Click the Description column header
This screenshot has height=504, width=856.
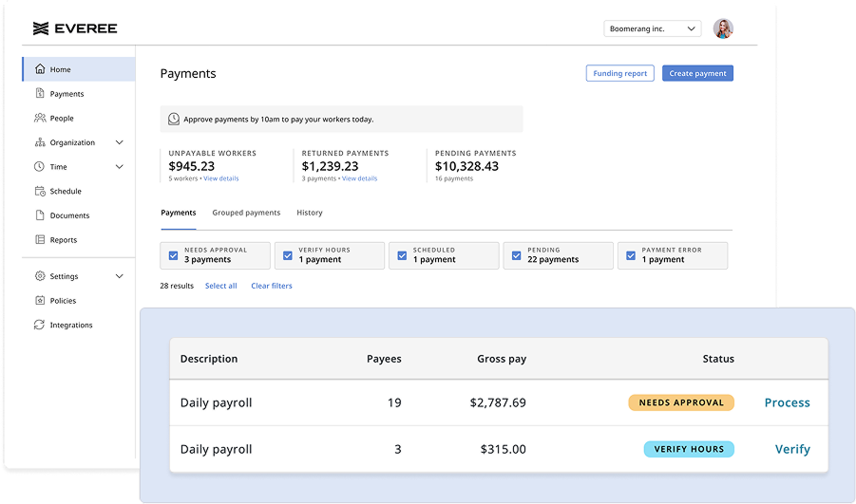tap(209, 359)
